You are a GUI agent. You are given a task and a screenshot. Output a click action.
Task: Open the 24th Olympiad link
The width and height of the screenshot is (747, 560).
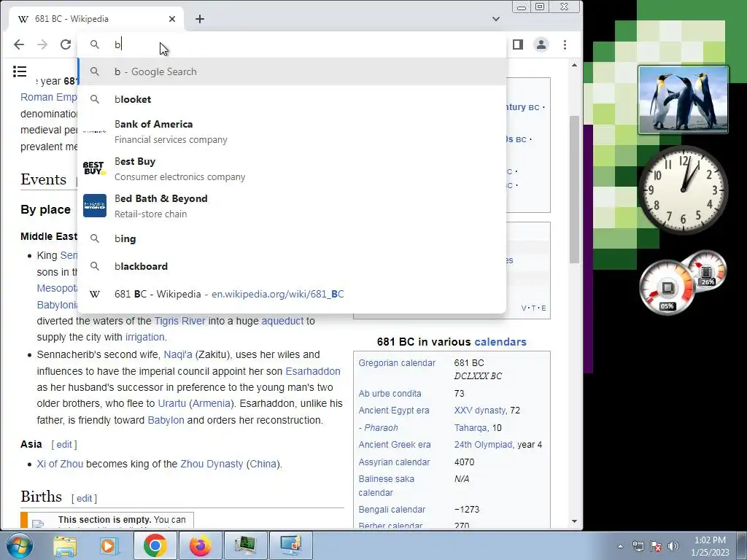coord(483,445)
